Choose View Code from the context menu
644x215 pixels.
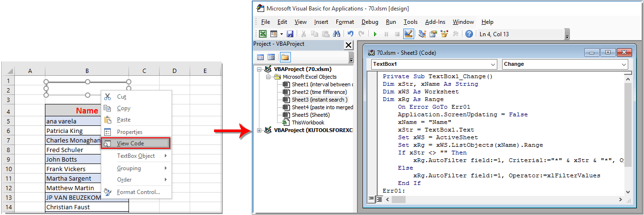pyautogui.click(x=130, y=143)
